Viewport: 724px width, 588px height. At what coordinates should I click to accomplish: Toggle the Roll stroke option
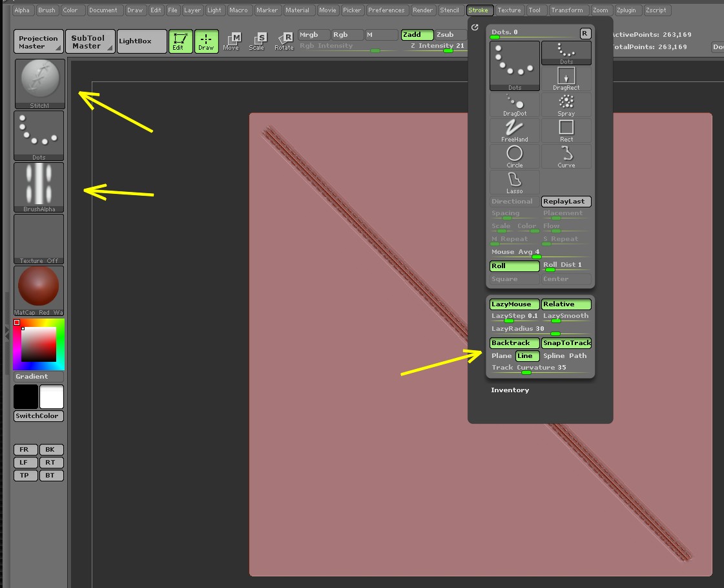pos(514,266)
